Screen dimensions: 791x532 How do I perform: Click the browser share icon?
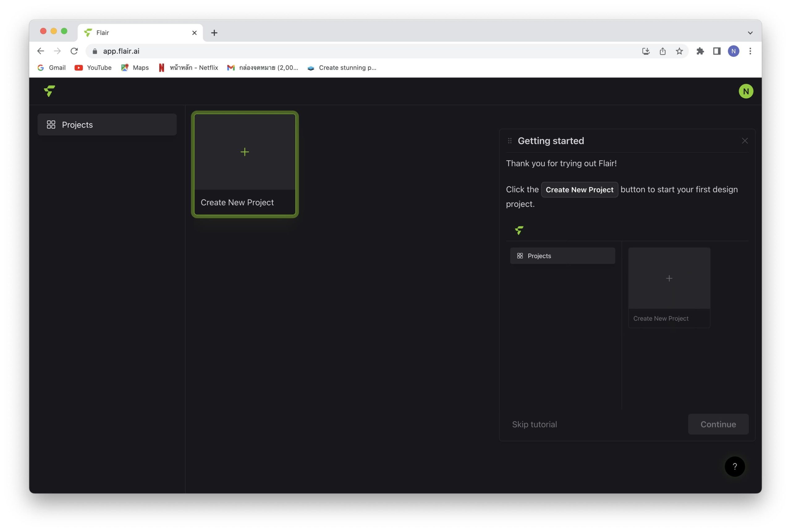[662, 51]
